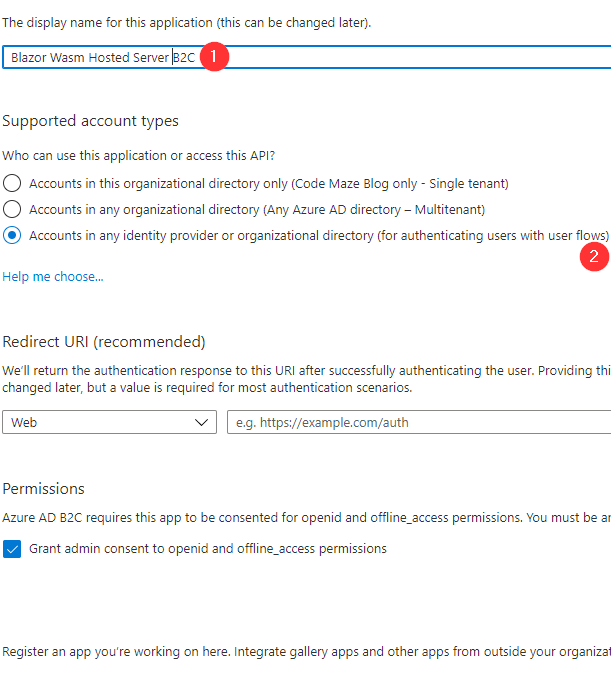Focus the Redirect URI input box

pyautogui.click(x=420, y=423)
